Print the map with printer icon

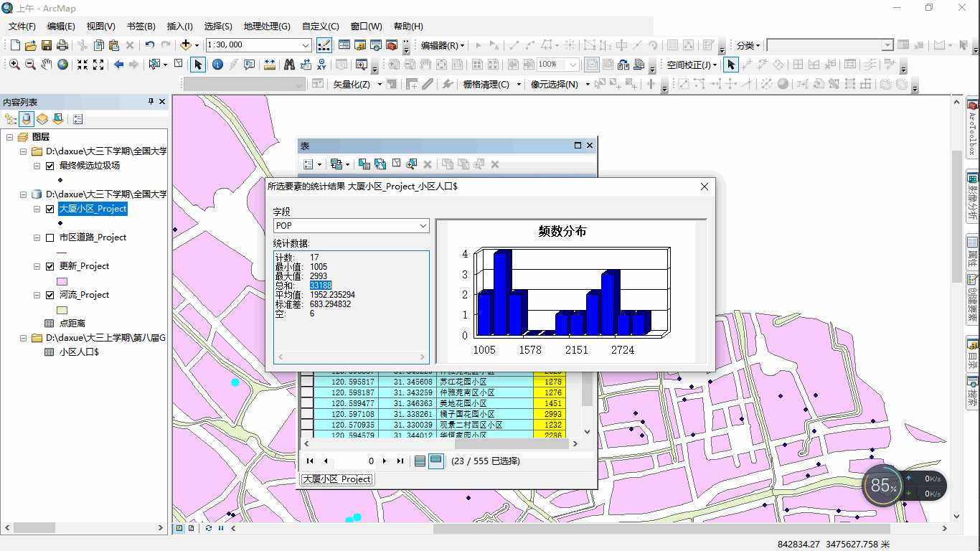point(61,45)
